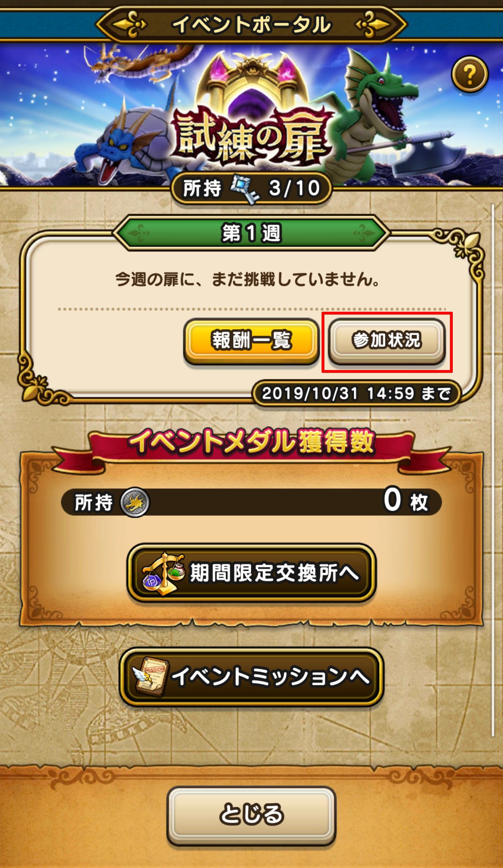Close portal with とじる button
The image size is (503, 868).
(251, 815)
